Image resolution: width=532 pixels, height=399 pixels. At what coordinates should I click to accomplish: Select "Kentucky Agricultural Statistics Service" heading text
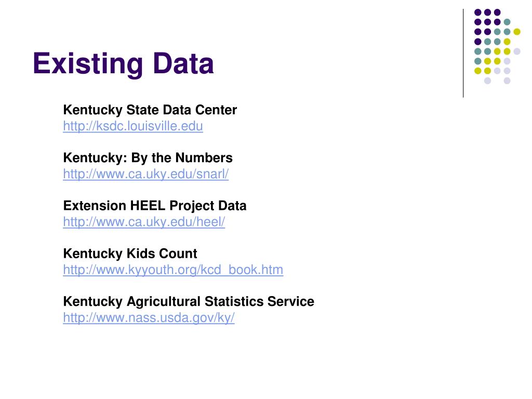tap(189, 301)
